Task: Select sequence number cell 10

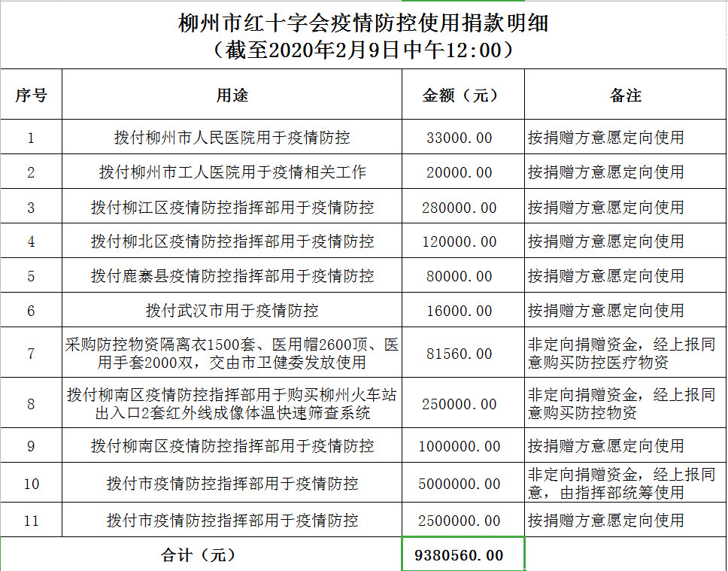Action: point(31,483)
